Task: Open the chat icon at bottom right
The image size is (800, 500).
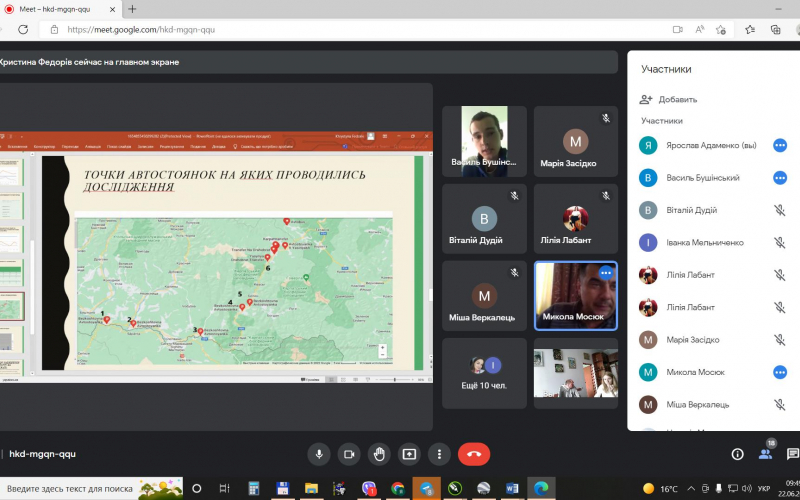Action: pyautogui.click(x=792, y=454)
